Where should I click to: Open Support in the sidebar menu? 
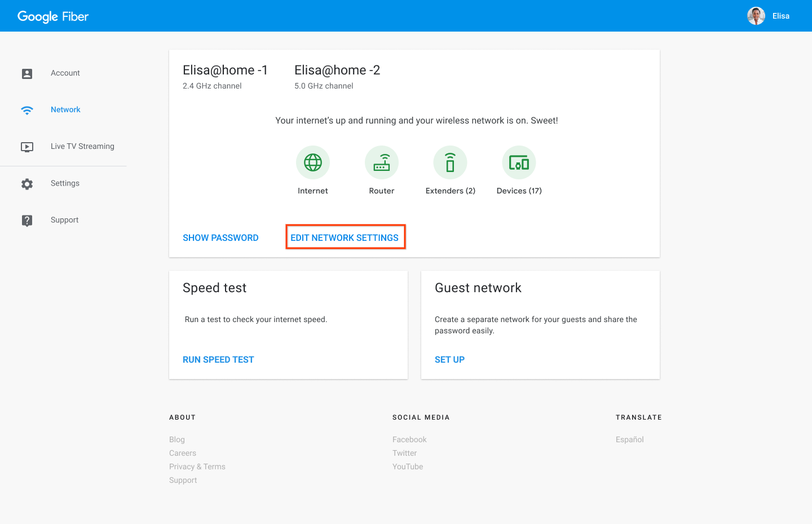tap(64, 220)
